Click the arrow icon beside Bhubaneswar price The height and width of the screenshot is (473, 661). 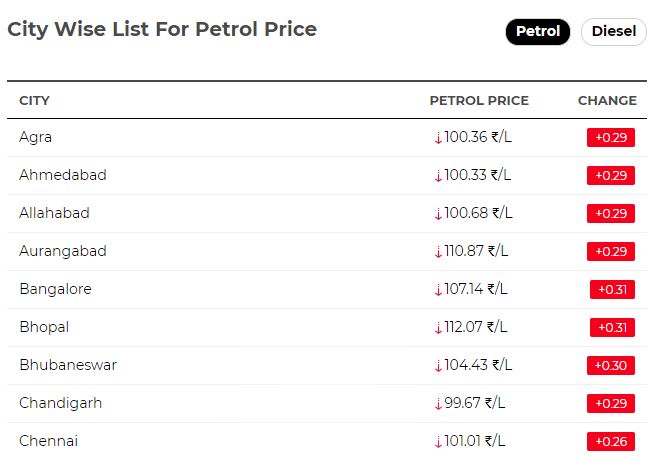[438, 365]
